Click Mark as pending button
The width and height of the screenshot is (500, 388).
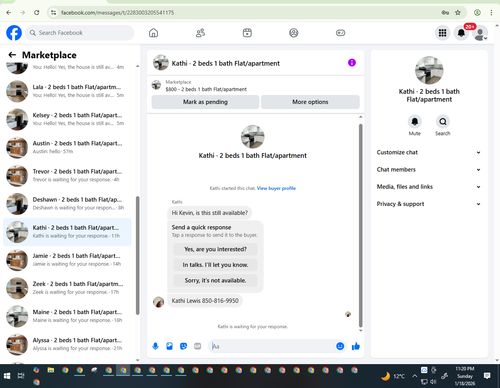[x=205, y=102]
